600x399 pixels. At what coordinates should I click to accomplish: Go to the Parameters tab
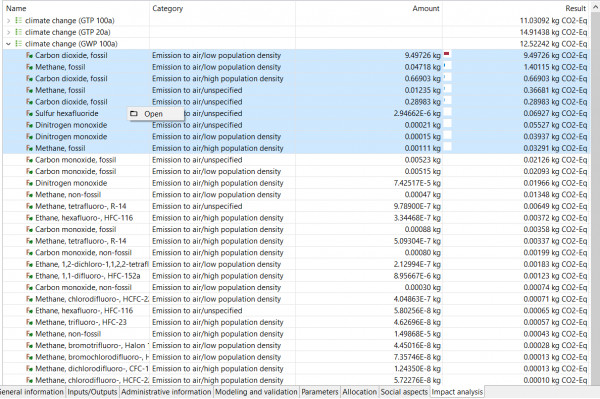tap(320, 392)
